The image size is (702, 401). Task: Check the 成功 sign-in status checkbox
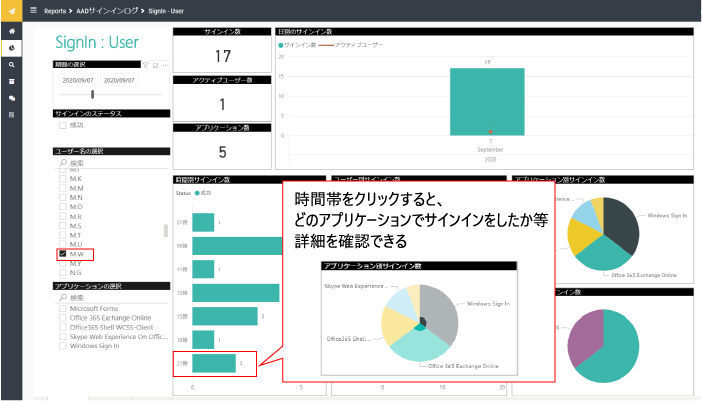pyautogui.click(x=63, y=126)
